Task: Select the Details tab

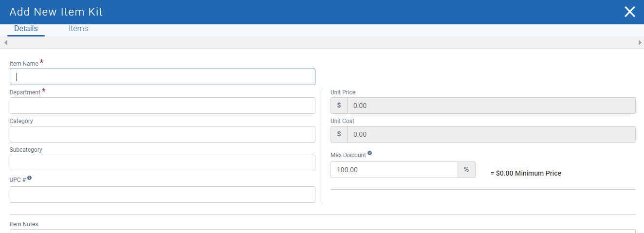Action: (x=26, y=29)
